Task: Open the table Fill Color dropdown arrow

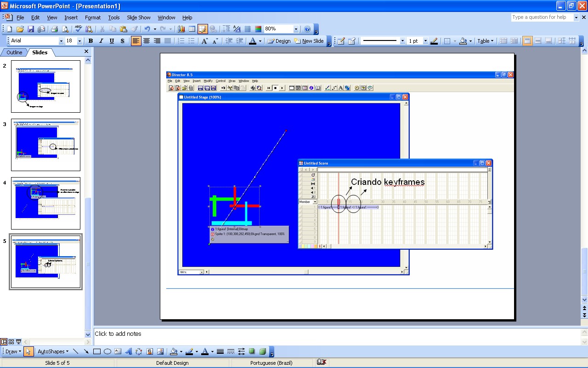Action: point(471,41)
